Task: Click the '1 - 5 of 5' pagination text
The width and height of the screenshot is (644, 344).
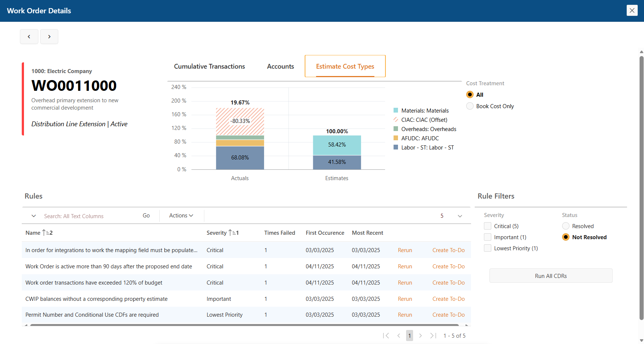Action: coord(454,336)
